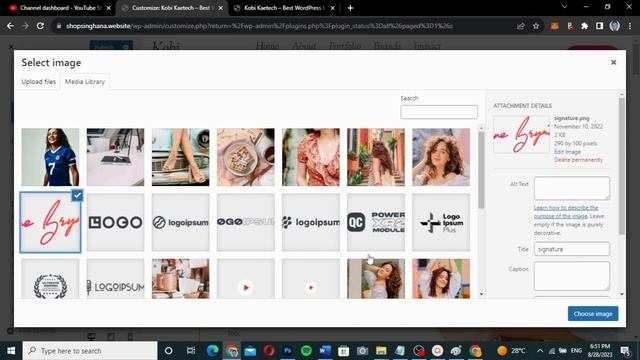Select the bold LOGOIPSUM outline thumbnail
This screenshot has width=640, height=360.
[246, 222]
